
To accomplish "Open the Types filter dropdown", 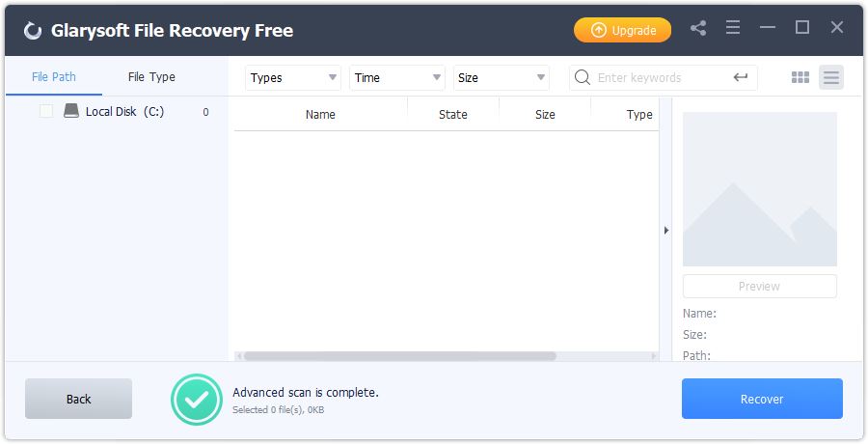I will pos(293,77).
